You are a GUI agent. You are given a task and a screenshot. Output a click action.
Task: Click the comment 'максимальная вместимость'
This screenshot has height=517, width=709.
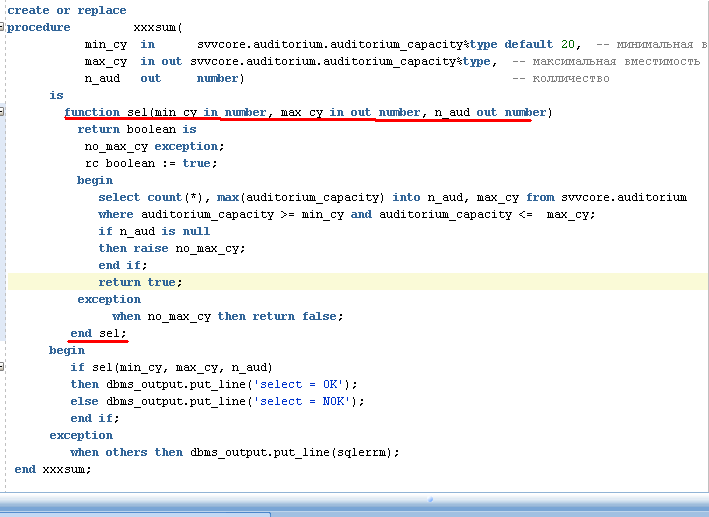pyautogui.click(x=616, y=62)
